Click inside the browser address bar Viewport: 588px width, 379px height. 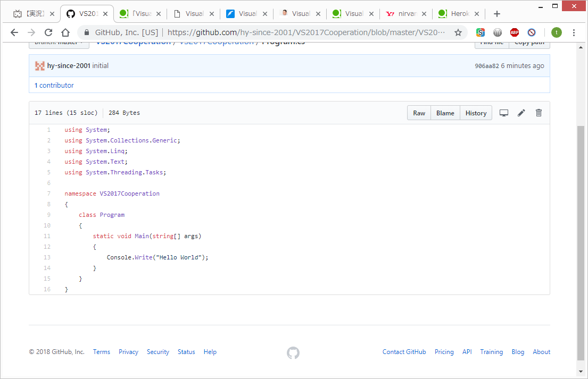[266, 32]
